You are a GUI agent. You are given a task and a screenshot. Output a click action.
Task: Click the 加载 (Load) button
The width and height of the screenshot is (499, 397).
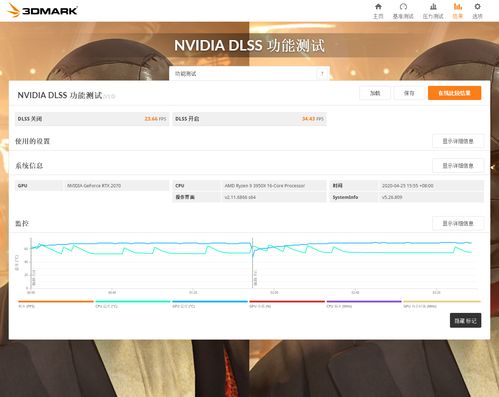(375, 93)
